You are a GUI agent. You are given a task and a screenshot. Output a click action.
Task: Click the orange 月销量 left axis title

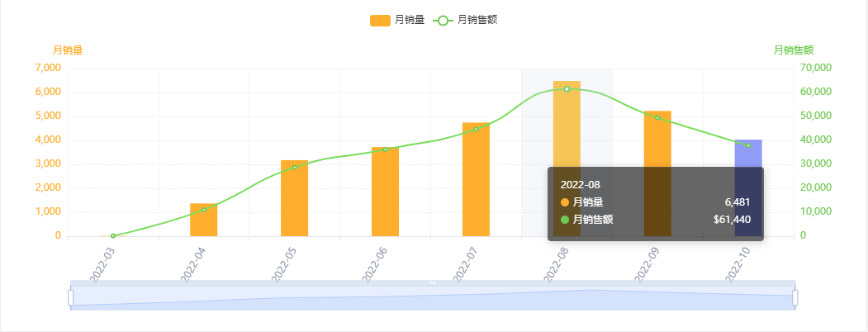click(x=68, y=50)
